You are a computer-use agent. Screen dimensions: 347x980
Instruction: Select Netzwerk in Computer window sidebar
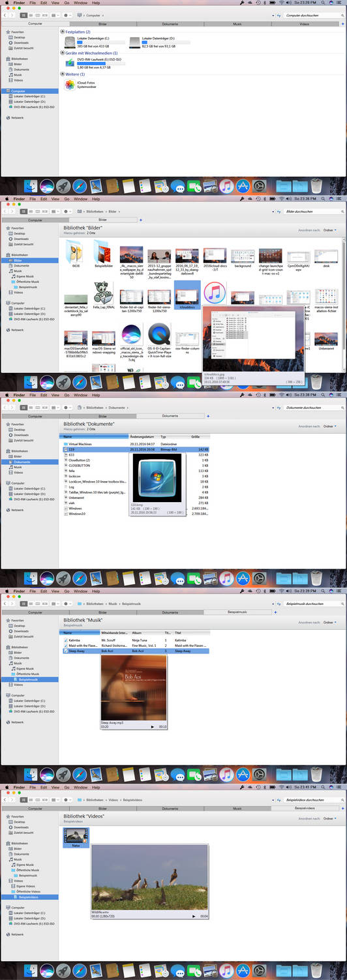tap(16, 117)
